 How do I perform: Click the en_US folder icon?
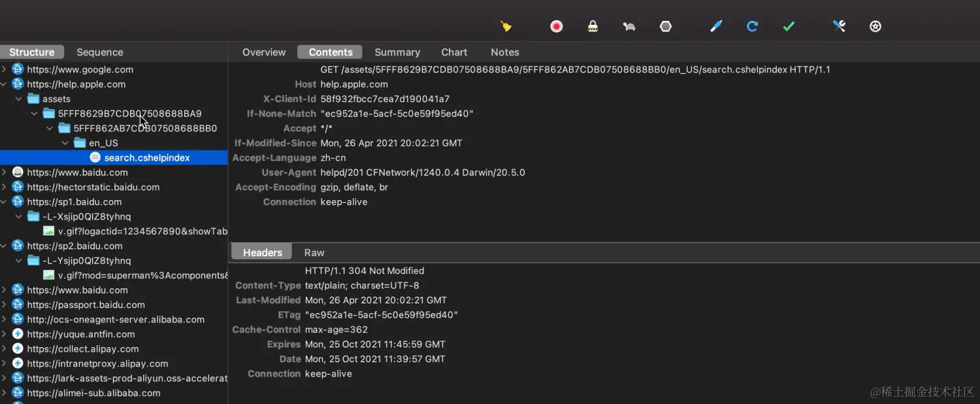[x=80, y=143]
